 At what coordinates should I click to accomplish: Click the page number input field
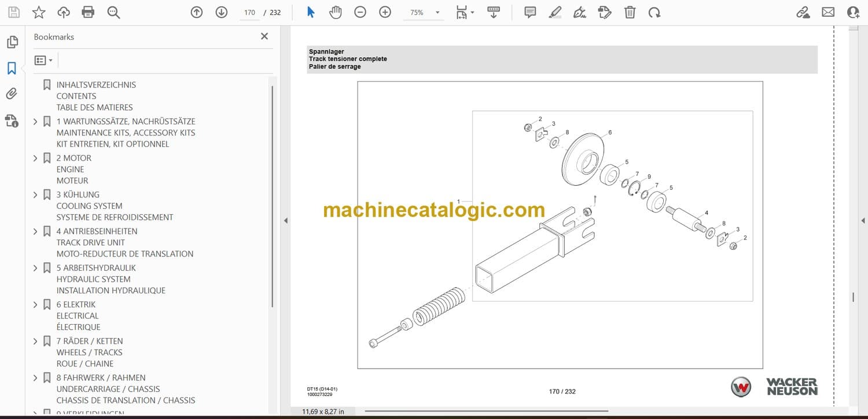[x=249, y=12]
